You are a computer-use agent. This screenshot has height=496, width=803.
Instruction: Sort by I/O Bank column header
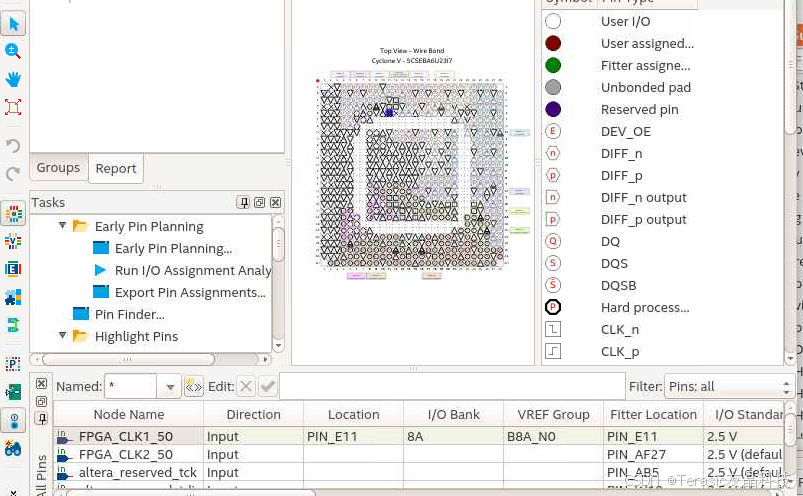[x=453, y=414]
